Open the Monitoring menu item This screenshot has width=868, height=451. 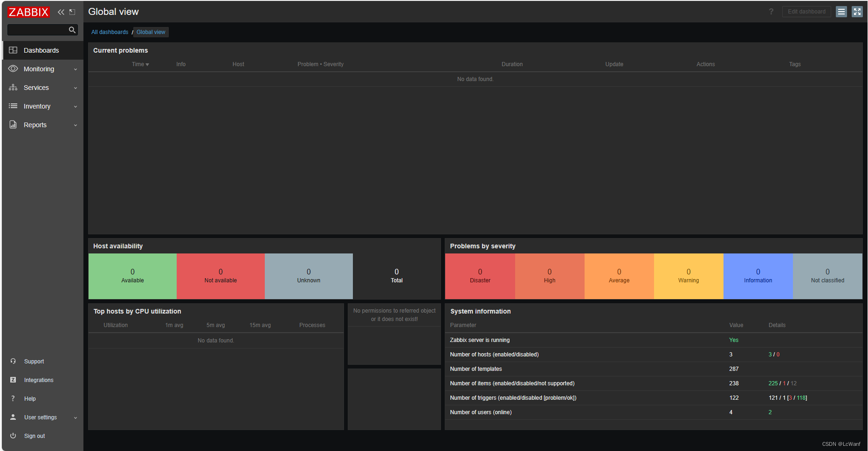click(x=43, y=69)
